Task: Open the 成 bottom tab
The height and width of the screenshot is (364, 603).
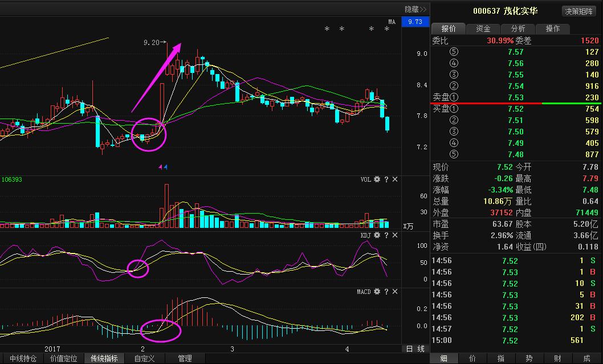Action: coord(586,359)
